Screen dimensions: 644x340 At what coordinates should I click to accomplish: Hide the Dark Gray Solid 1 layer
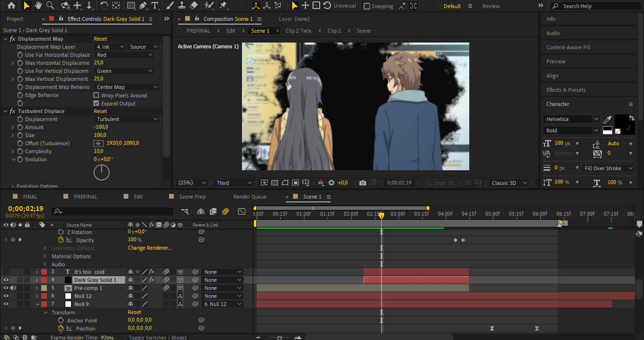[6, 280]
